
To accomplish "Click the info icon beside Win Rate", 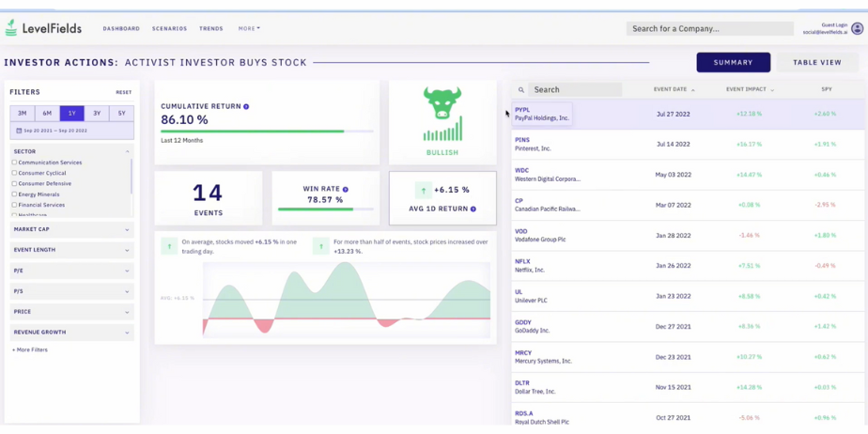I will [346, 190].
